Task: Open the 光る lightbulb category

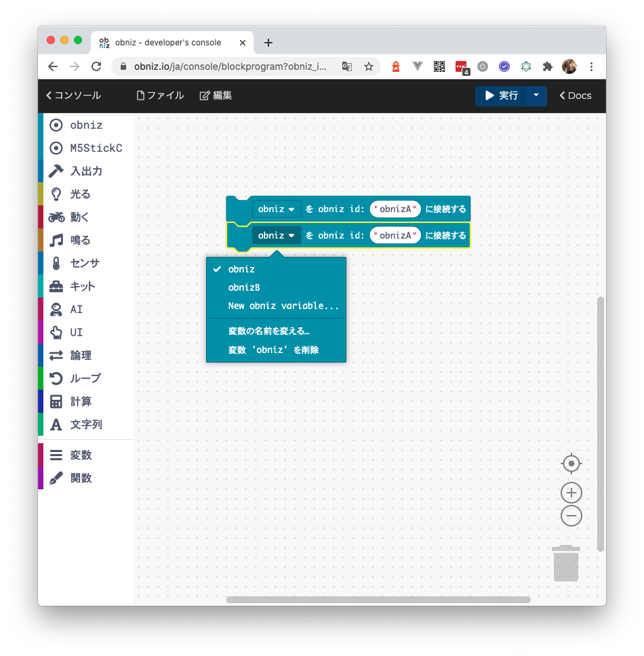Action: point(86,194)
